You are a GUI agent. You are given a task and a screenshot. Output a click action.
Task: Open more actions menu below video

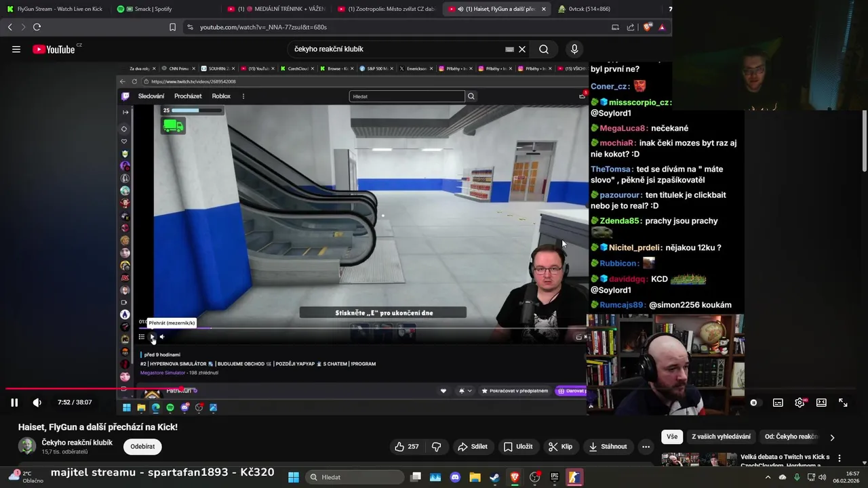pos(646,447)
